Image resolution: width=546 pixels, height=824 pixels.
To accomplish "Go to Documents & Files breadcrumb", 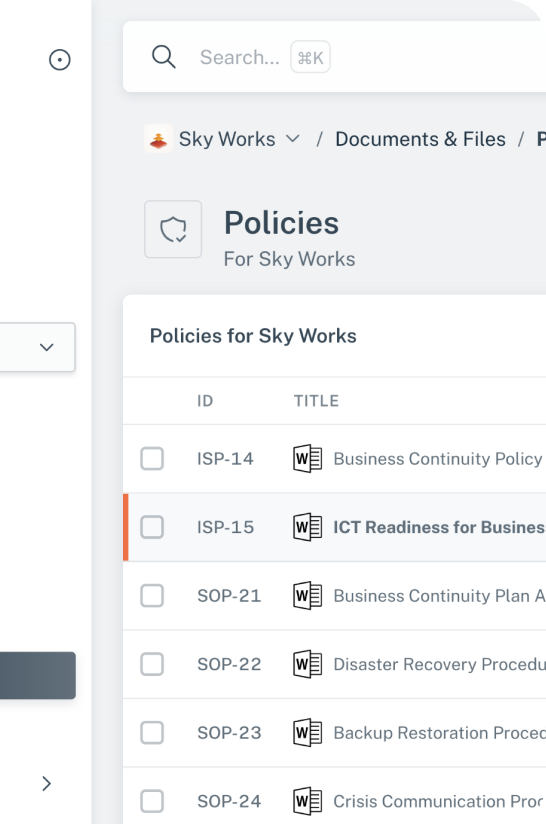I will [420, 139].
